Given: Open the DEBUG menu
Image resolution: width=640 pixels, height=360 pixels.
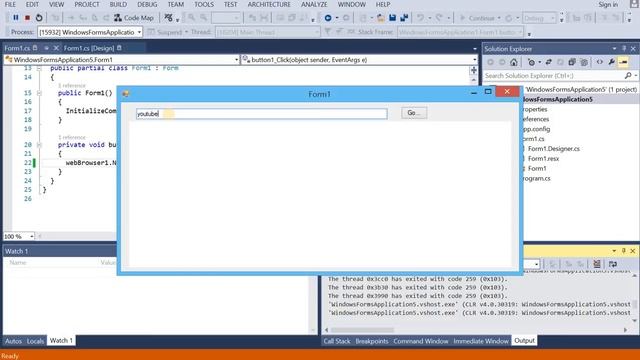Looking at the screenshot, I should 147,4.
